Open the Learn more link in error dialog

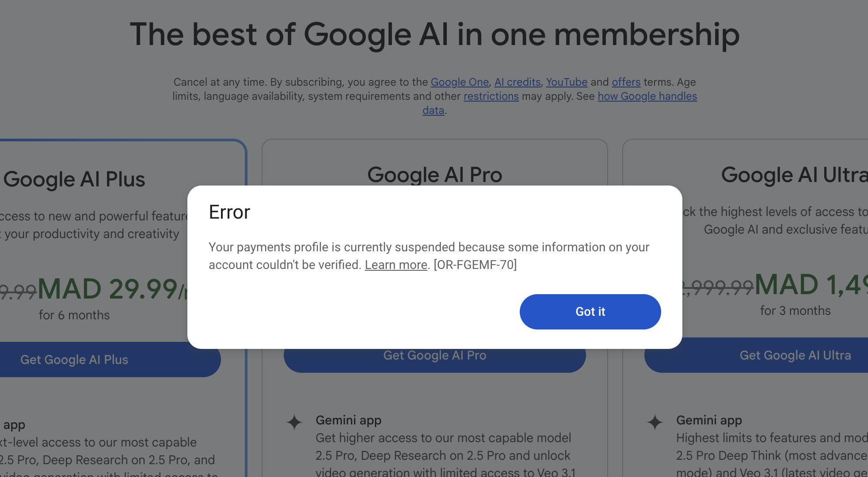[396, 265]
